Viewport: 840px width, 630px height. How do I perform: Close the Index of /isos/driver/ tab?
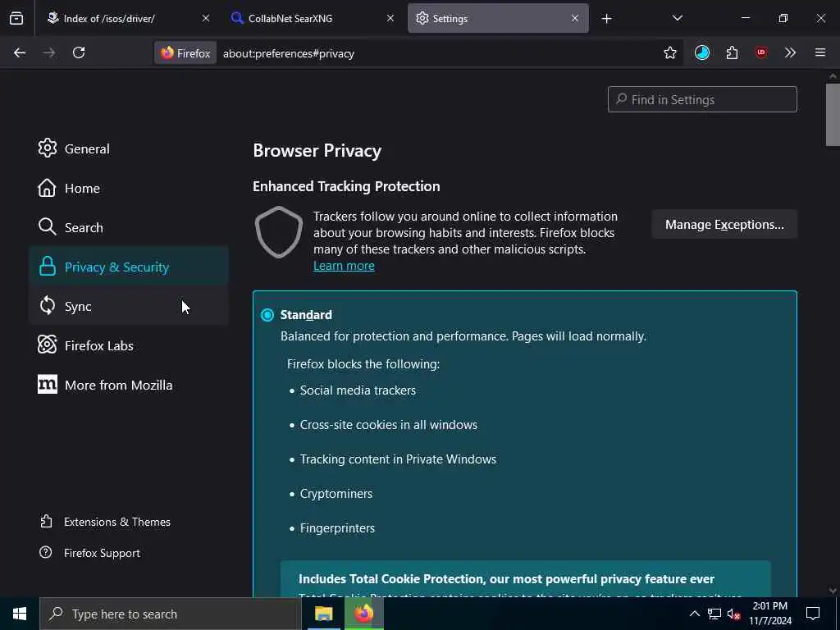point(206,18)
